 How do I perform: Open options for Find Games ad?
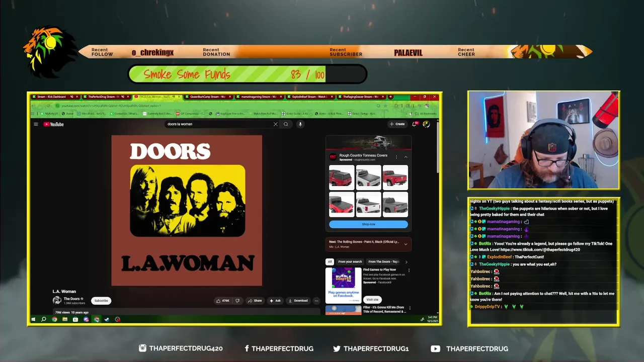[409, 270]
